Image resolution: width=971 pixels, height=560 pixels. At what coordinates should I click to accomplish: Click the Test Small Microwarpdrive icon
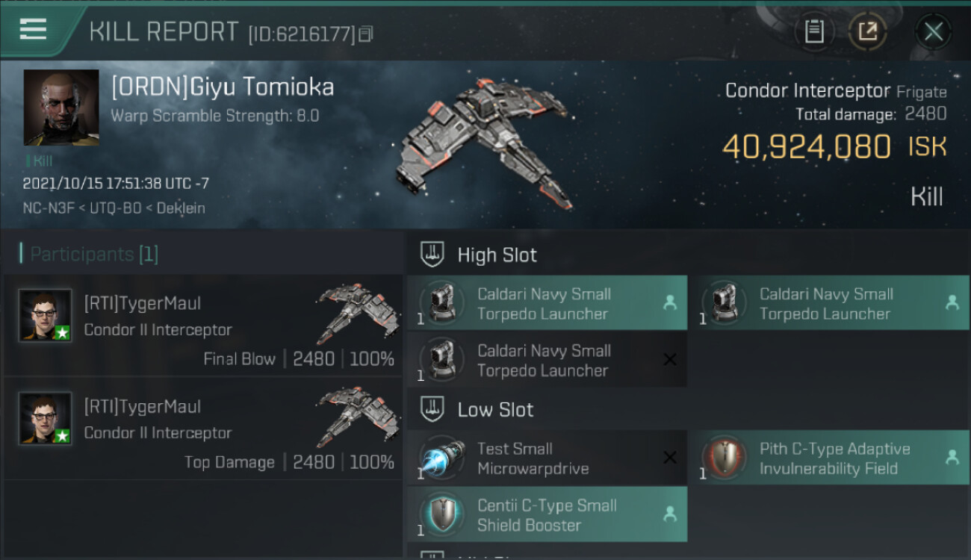[442, 458]
